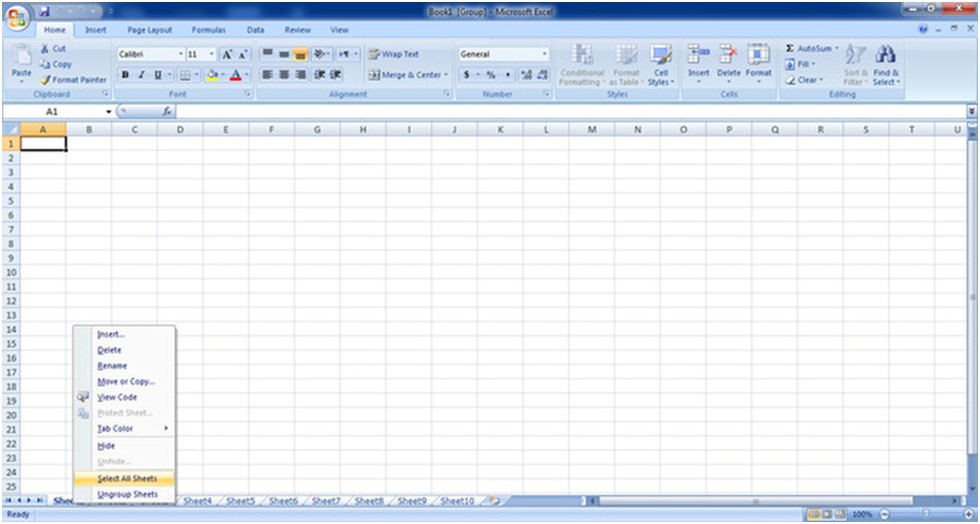Click the Increase Font Size icon
This screenshot has height=524, width=980.
point(227,55)
